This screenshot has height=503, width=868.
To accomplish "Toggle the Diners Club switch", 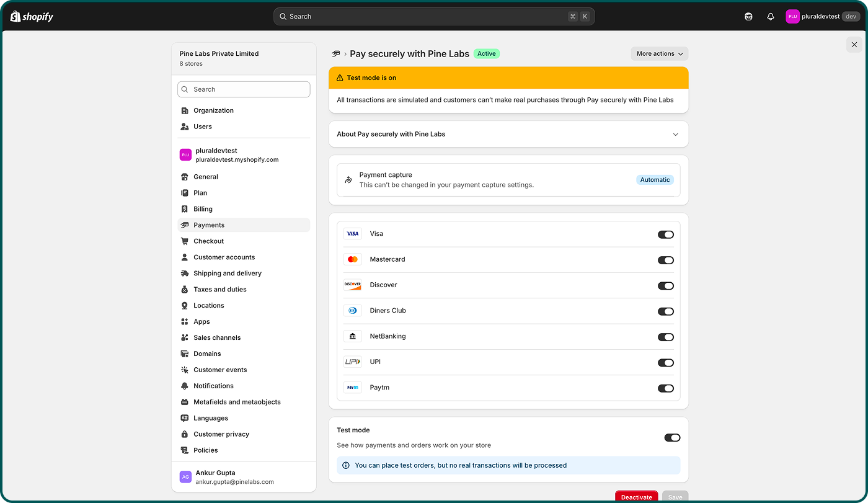I will pos(665,311).
